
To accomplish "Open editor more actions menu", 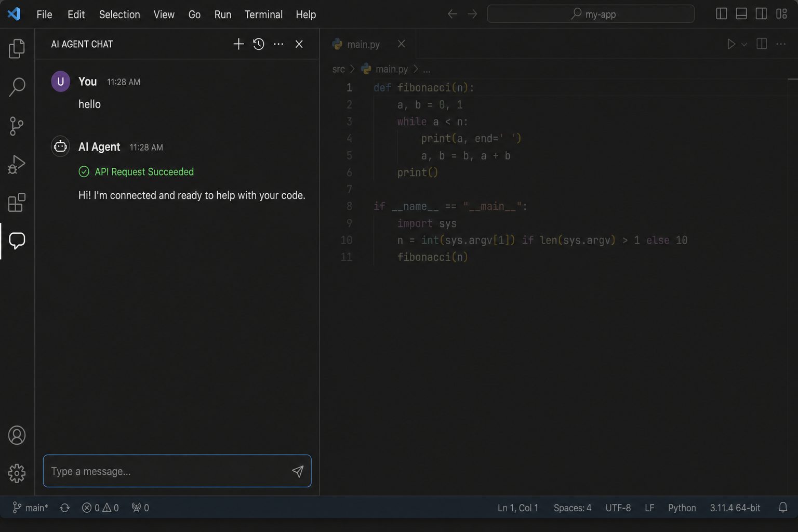I will [781, 44].
